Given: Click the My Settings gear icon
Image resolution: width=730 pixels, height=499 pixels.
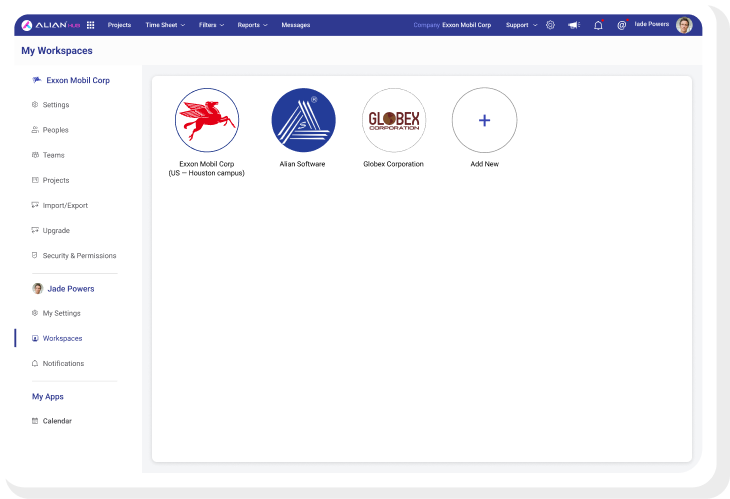Looking at the screenshot, I should coord(35,313).
